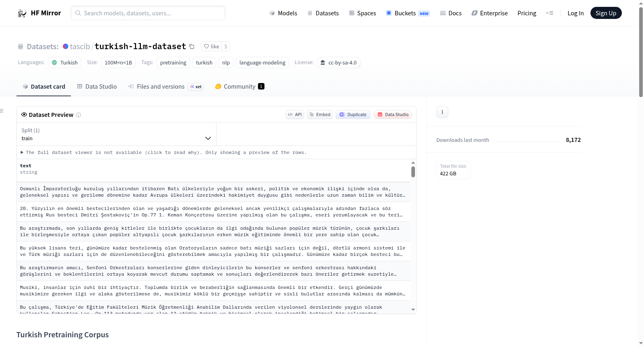Open the three-dot options menu in sidebar
644x347 pixels.
442,112
